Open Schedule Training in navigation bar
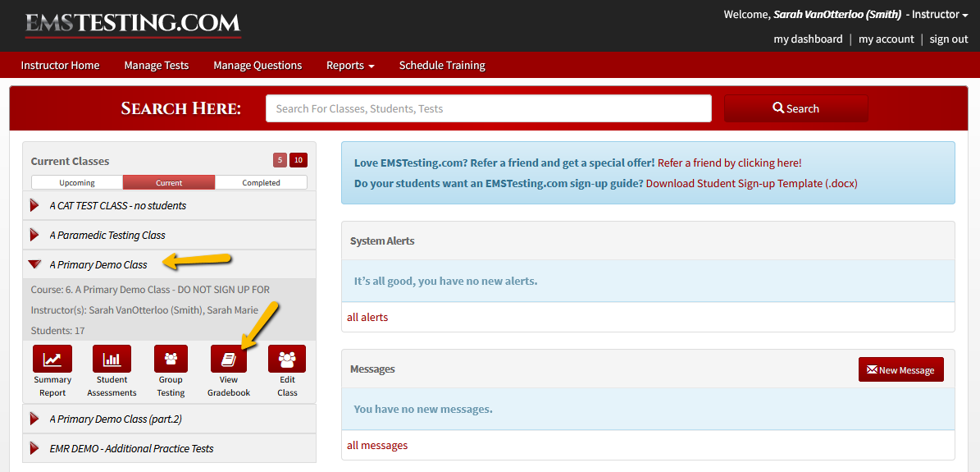Image resolution: width=980 pixels, height=472 pixels. [442, 65]
